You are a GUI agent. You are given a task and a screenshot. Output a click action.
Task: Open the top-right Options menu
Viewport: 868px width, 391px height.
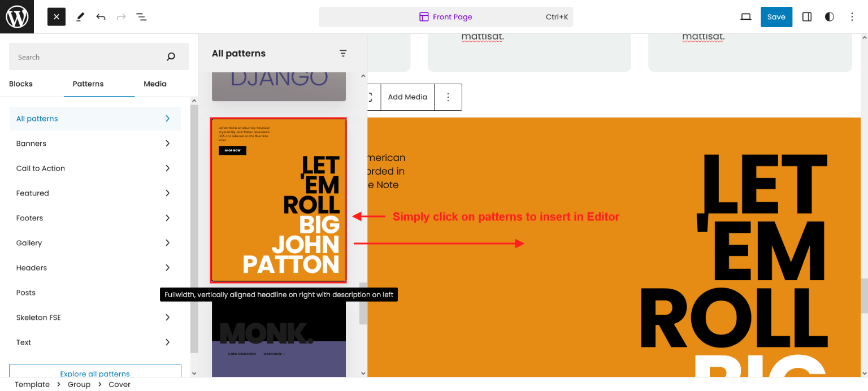(x=852, y=17)
